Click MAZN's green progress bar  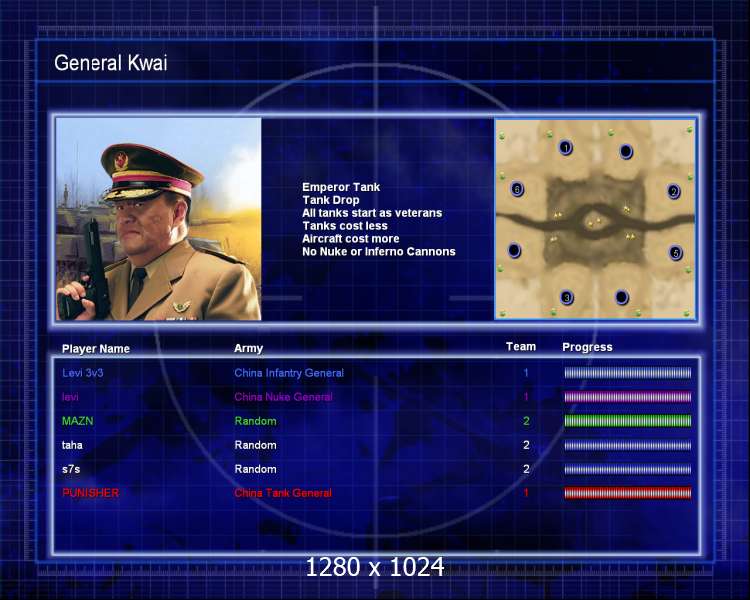[x=628, y=421]
